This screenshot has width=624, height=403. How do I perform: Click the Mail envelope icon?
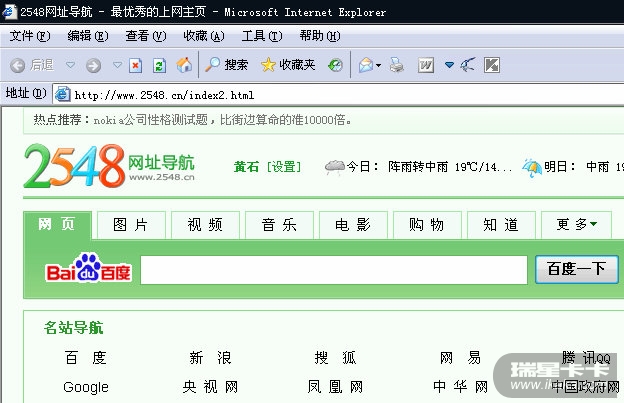tap(365, 65)
